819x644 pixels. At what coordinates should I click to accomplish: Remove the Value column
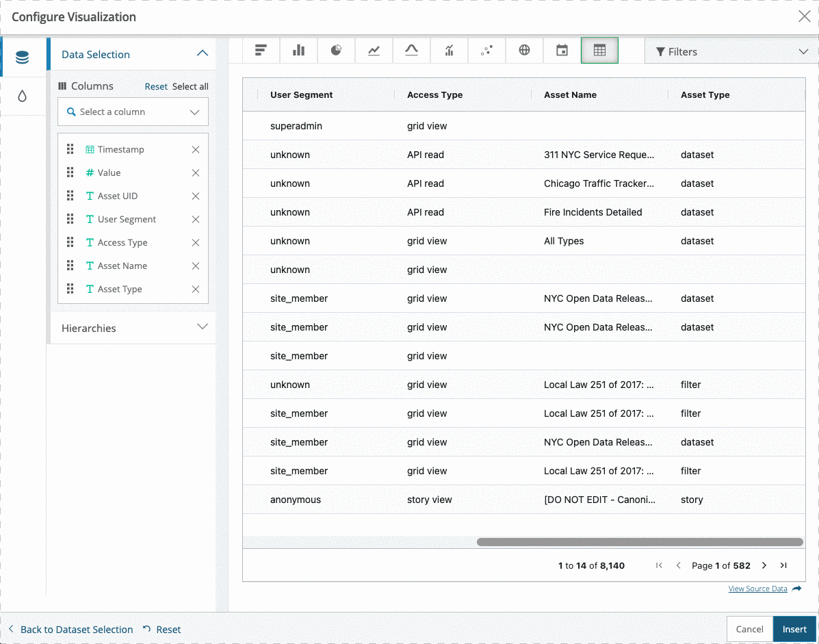point(196,173)
